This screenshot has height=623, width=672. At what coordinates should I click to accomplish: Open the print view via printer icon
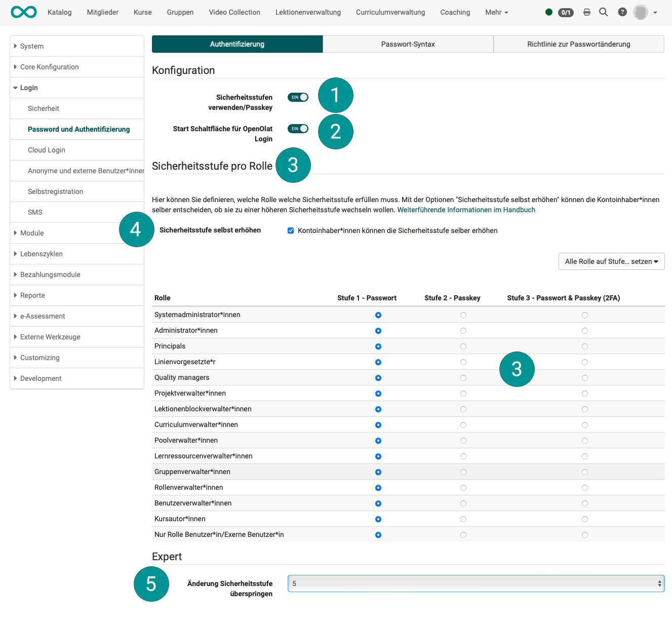[586, 12]
